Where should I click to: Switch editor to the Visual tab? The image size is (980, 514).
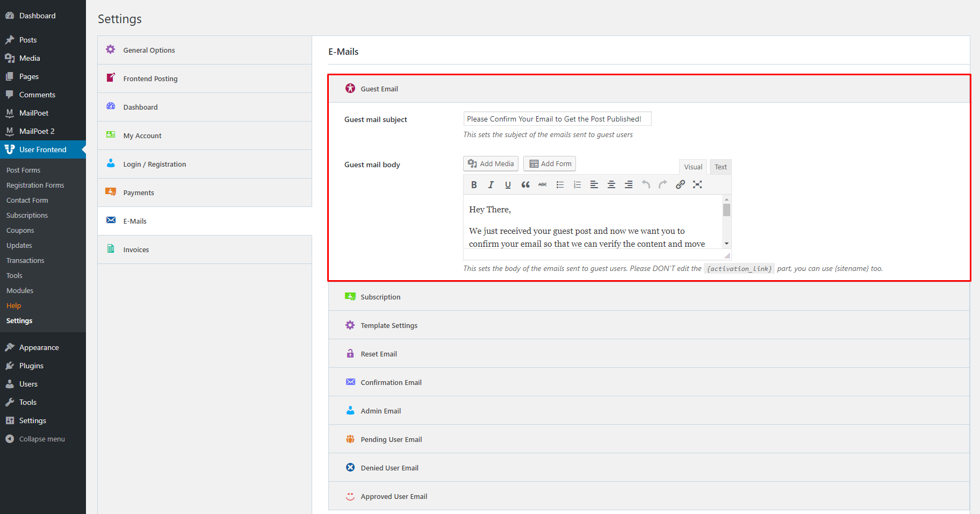[x=693, y=167]
